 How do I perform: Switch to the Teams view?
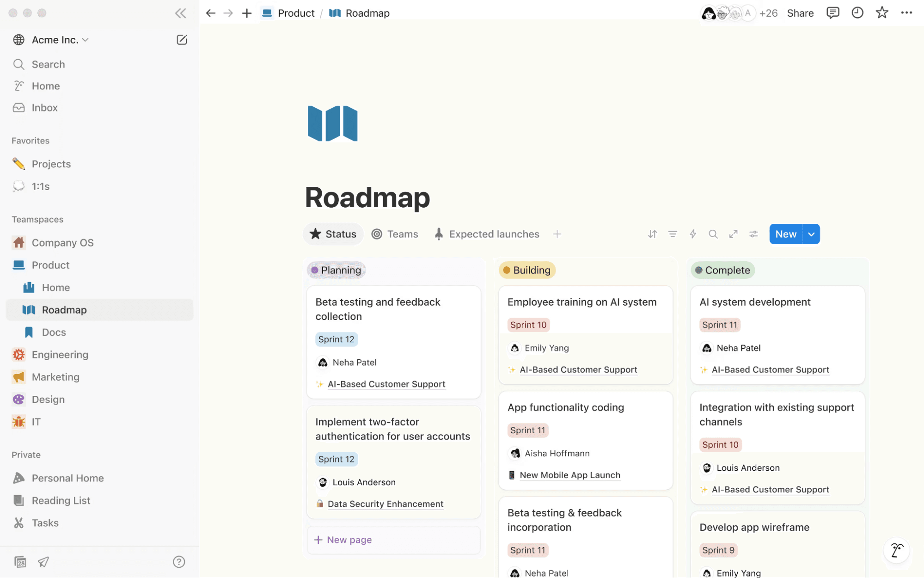tap(395, 234)
